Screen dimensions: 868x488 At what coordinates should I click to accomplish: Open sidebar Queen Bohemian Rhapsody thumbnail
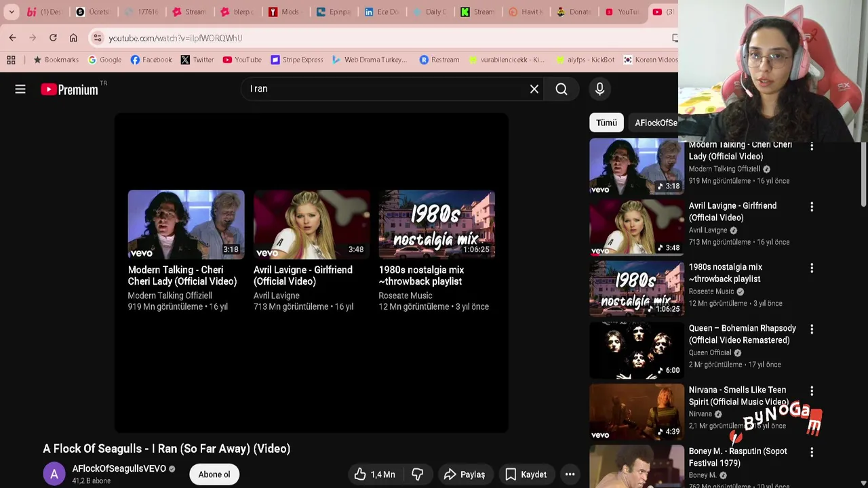pyautogui.click(x=637, y=350)
